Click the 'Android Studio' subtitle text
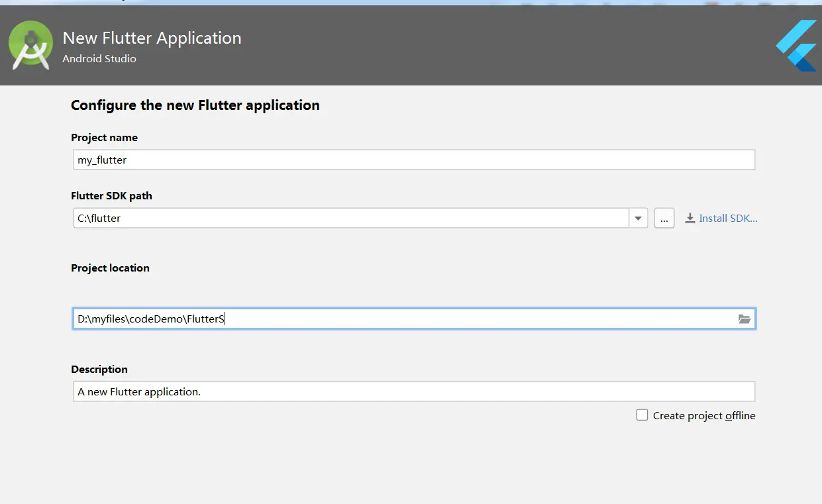The image size is (822, 504). 99,58
